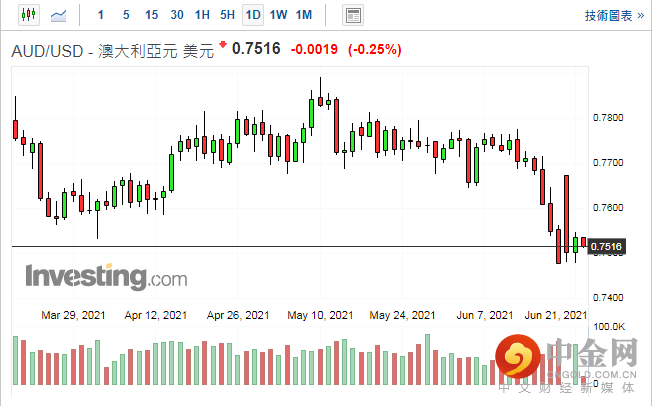
Task: Click the 0.7600 price axis label
Action: (608, 208)
